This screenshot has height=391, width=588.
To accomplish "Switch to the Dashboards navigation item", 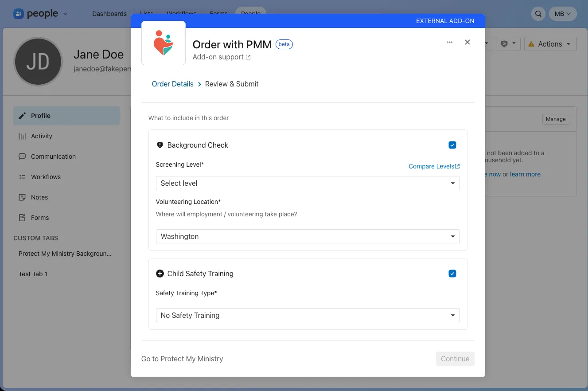I will click(x=109, y=14).
